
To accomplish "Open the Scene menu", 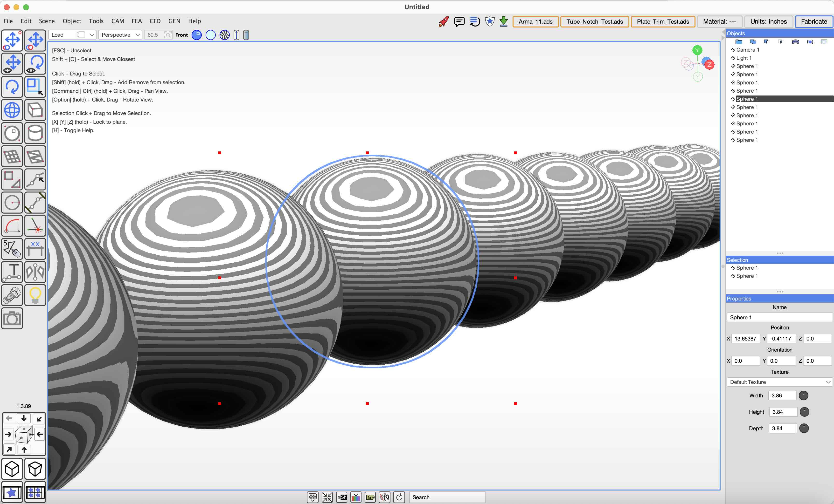I will [x=47, y=21].
